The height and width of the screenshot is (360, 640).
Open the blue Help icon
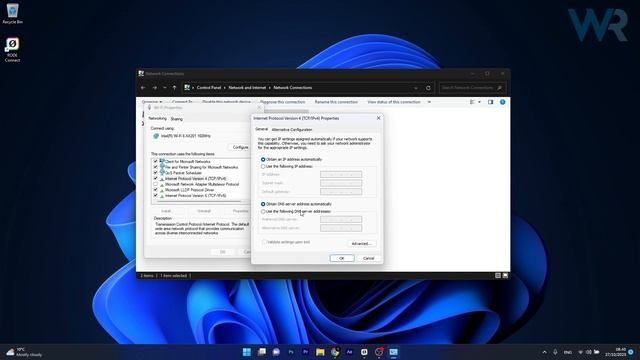tap(502, 102)
